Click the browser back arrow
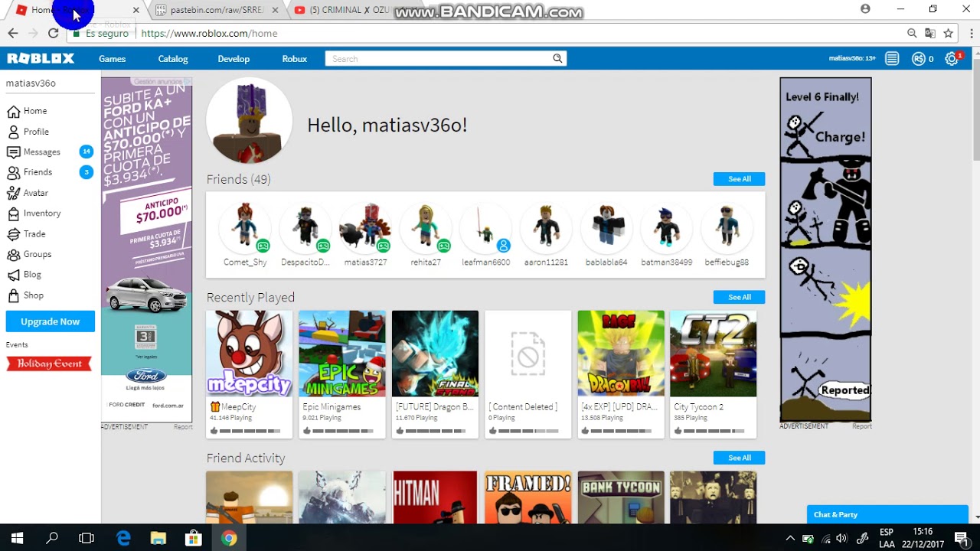980x551 pixels. 13,33
